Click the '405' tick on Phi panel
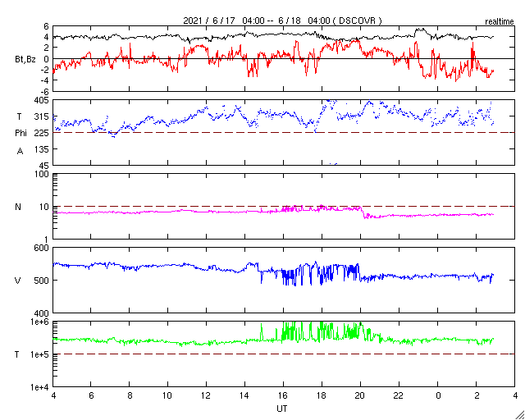Screen dimensions: 525x420 tap(41, 100)
